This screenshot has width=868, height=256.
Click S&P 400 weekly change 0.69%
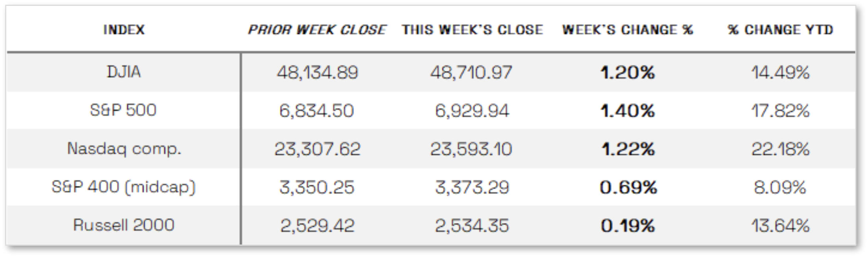click(628, 187)
